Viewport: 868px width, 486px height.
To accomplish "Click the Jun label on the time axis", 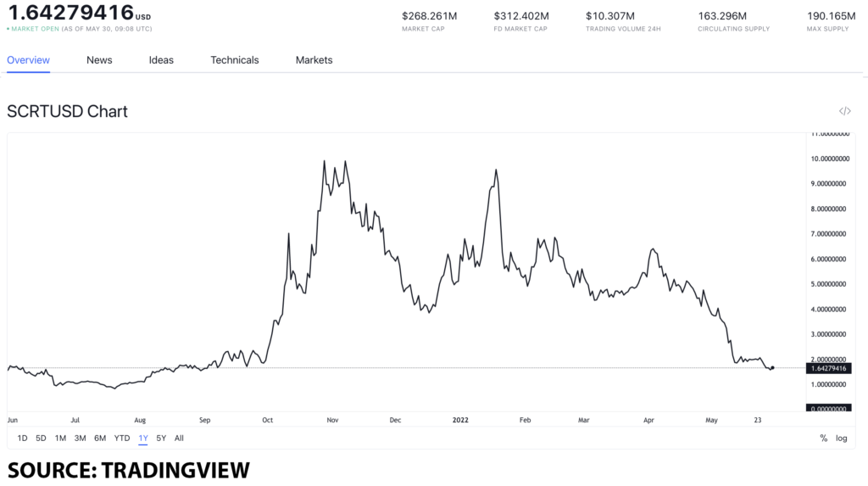I will pos(12,420).
